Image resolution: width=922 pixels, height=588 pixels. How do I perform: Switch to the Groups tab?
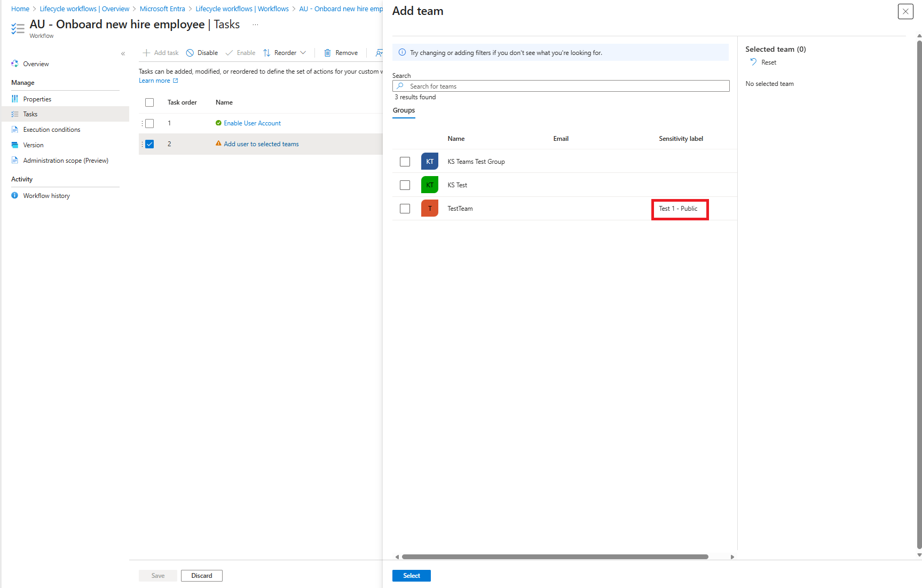tap(403, 110)
